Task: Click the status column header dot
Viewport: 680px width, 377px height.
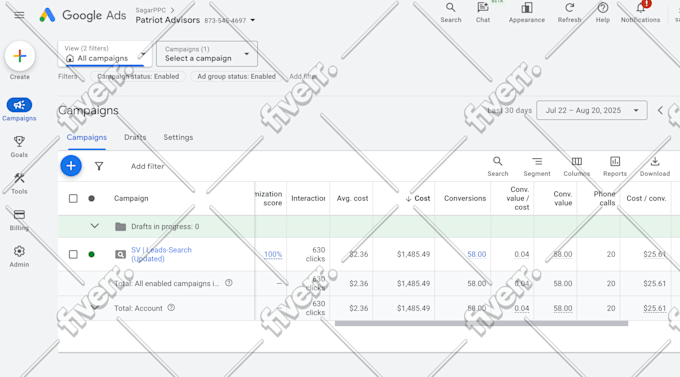Action: tap(91, 198)
